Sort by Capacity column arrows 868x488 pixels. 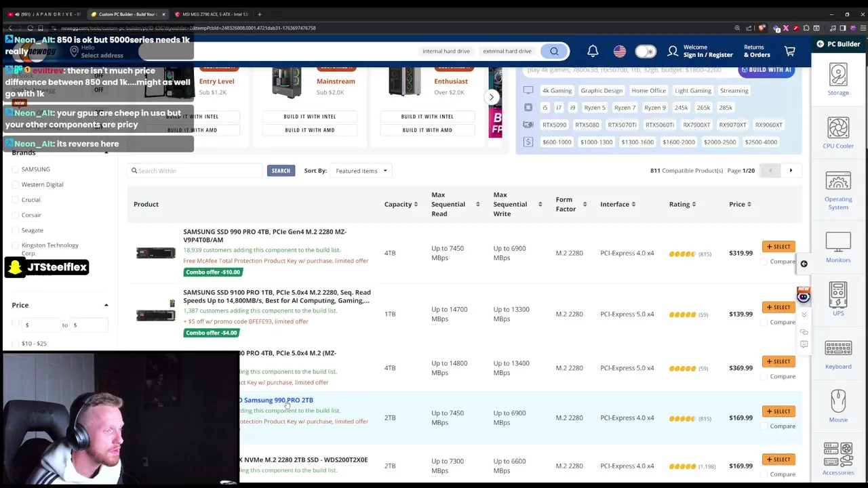(x=416, y=205)
